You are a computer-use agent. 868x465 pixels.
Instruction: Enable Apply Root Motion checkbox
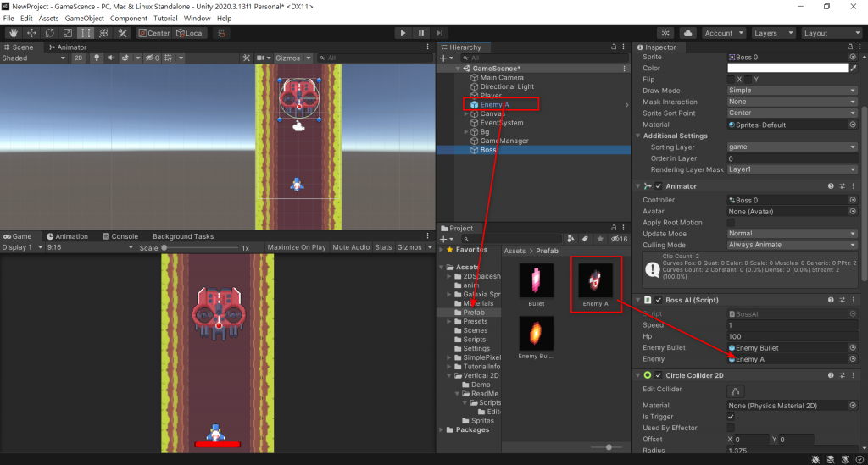pos(731,222)
